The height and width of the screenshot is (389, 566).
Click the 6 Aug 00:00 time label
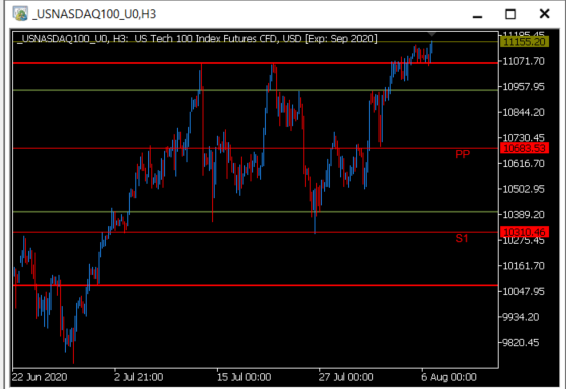449,377
